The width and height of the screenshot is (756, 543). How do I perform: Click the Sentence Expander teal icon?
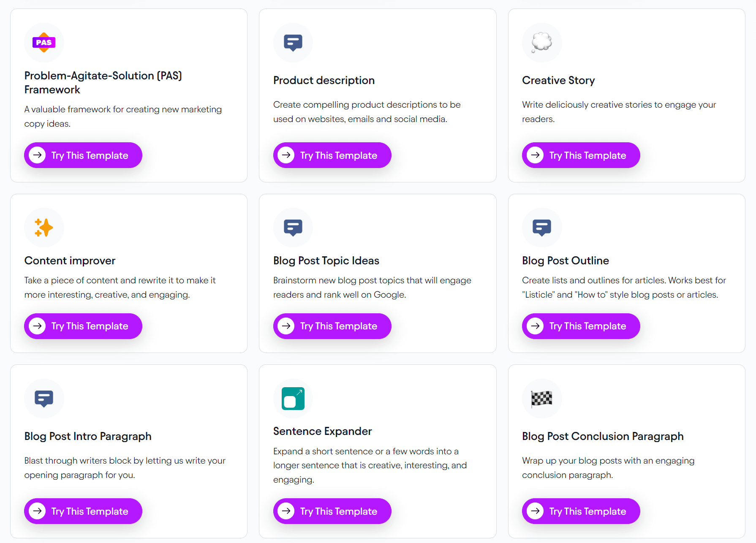293,399
